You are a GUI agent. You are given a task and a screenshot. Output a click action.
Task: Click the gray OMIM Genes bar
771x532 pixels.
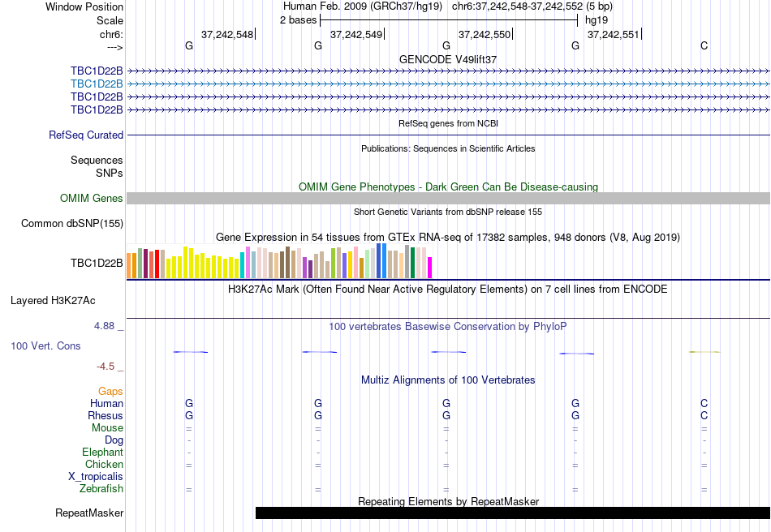click(448, 198)
